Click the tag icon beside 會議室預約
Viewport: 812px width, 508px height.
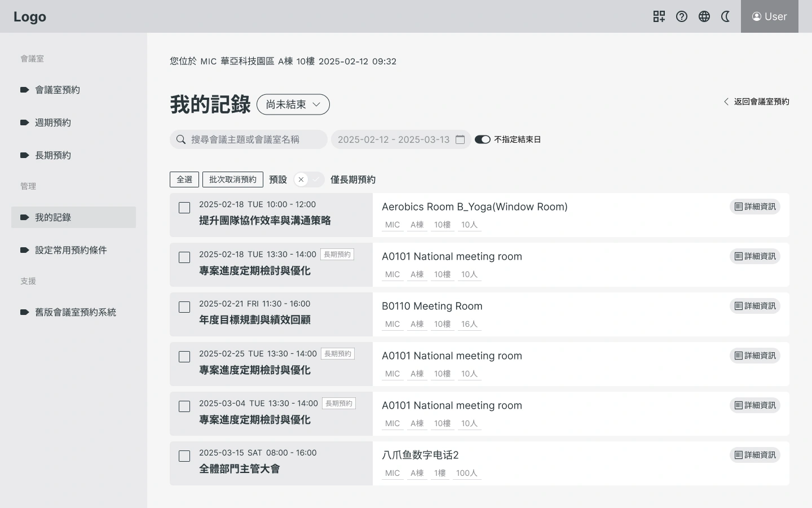pos(24,90)
